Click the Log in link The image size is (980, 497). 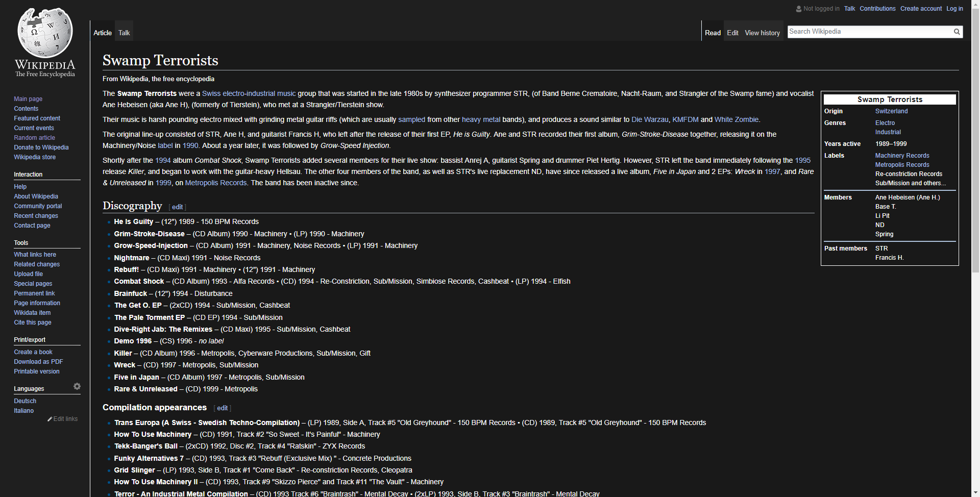coord(954,9)
